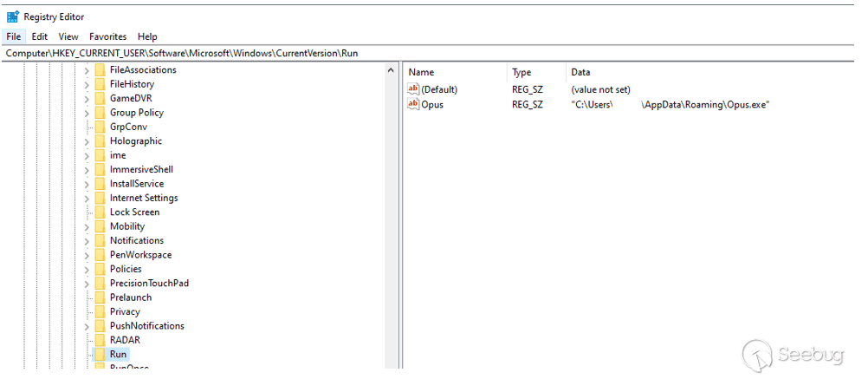Click the (Default) string value icon

413,89
